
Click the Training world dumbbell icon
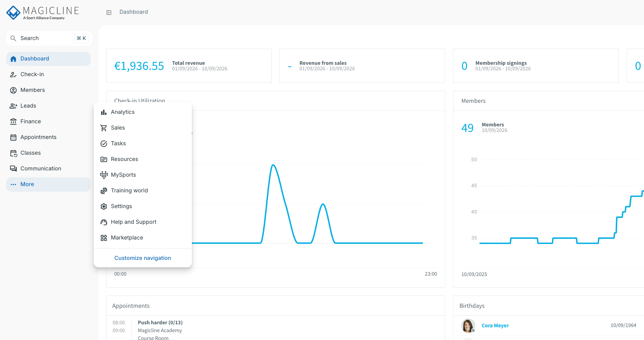pos(104,191)
